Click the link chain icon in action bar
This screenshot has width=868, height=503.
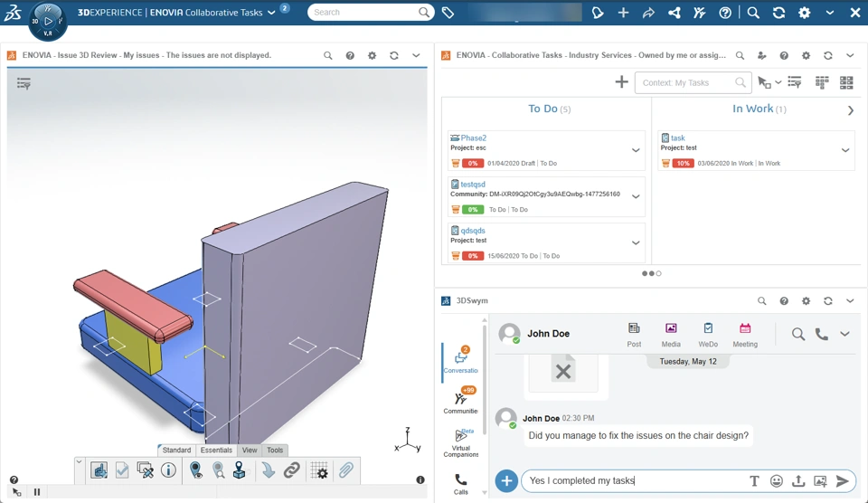tap(292, 470)
